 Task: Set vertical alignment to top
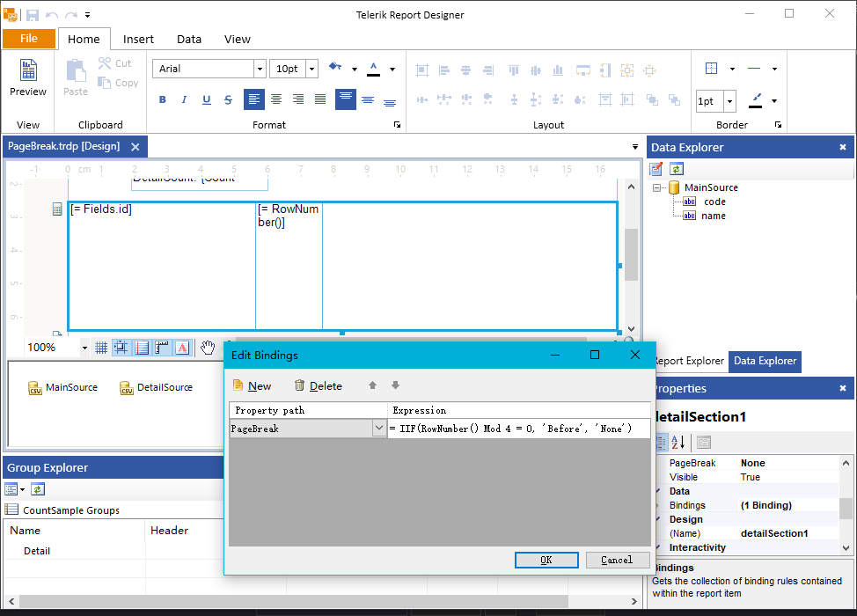[346, 99]
